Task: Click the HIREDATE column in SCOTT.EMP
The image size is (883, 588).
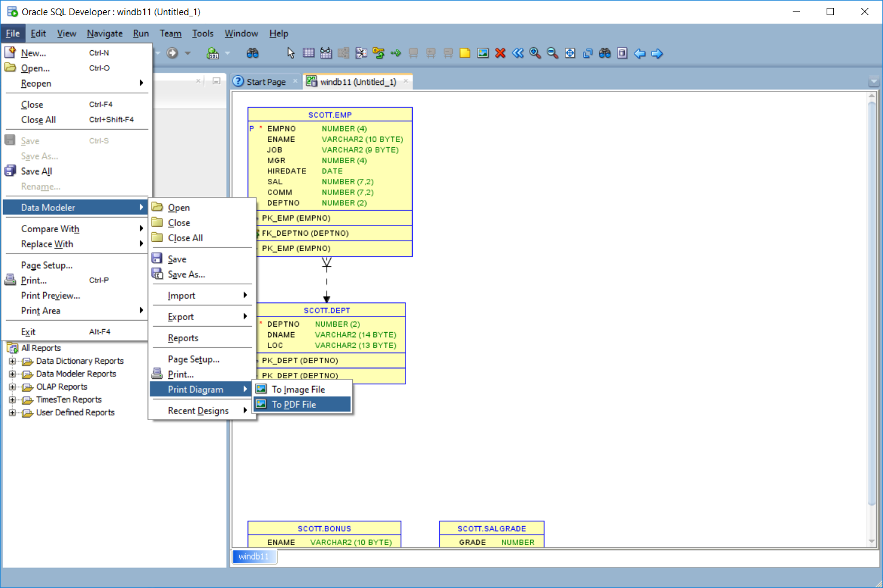Action: pos(287,171)
